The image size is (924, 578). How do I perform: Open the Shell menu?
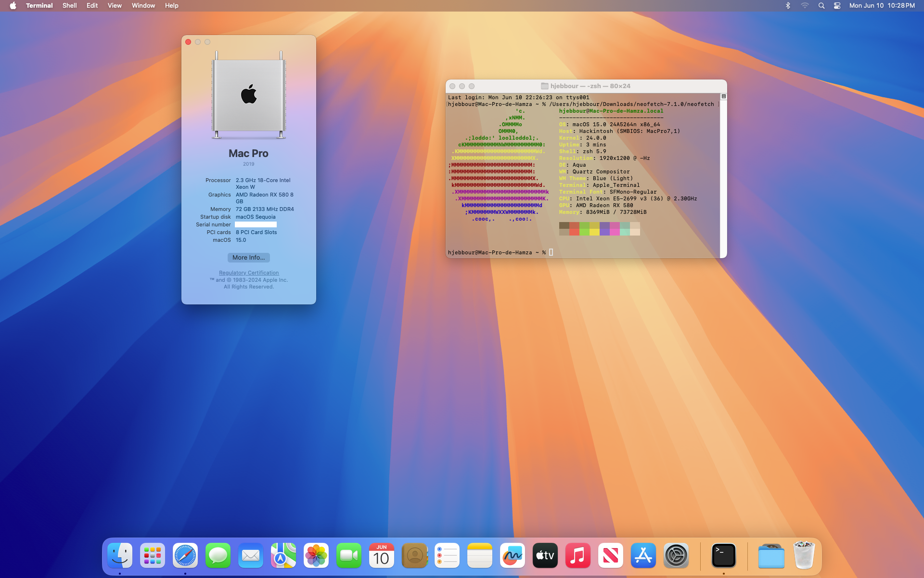pyautogui.click(x=69, y=6)
